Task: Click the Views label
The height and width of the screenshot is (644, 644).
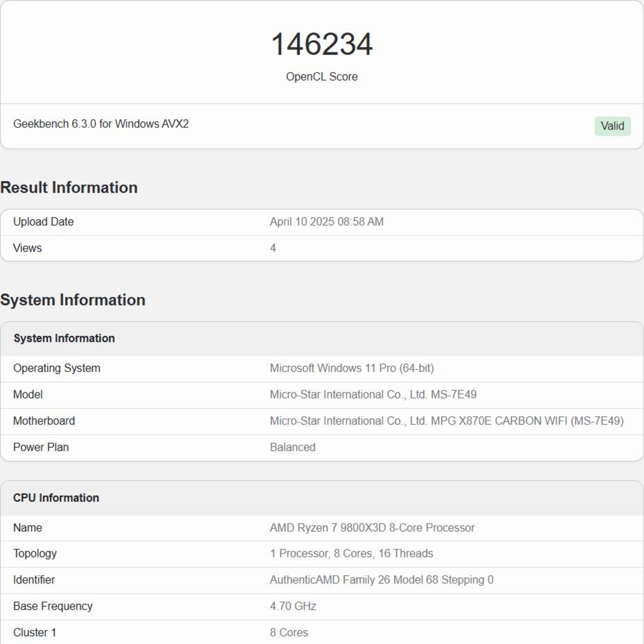Action: point(28,248)
